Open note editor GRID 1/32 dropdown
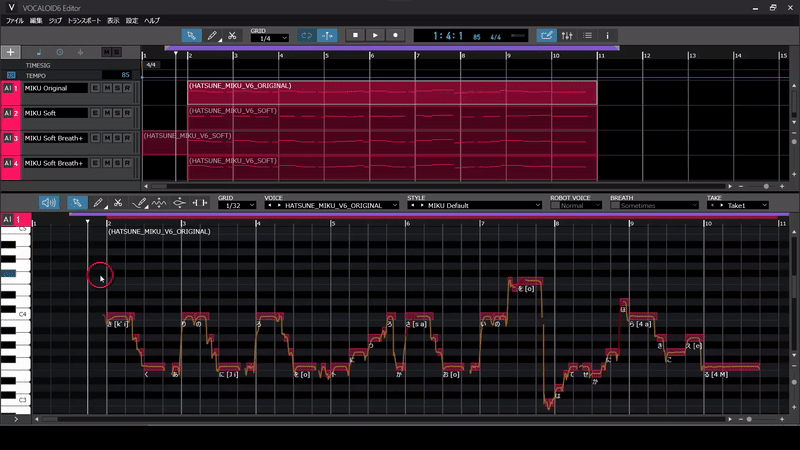This screenshot has width=800, height=450. (237, 205)
